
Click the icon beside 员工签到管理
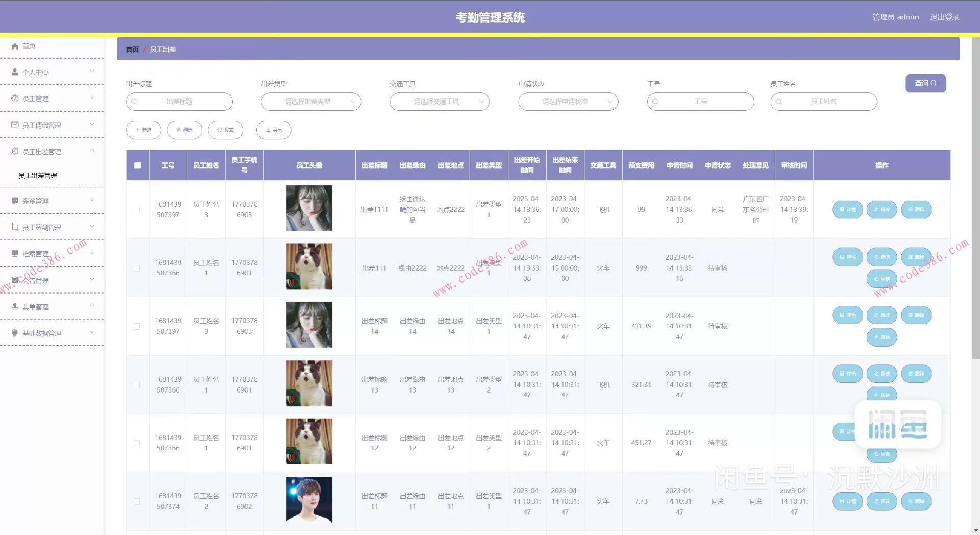15,227
